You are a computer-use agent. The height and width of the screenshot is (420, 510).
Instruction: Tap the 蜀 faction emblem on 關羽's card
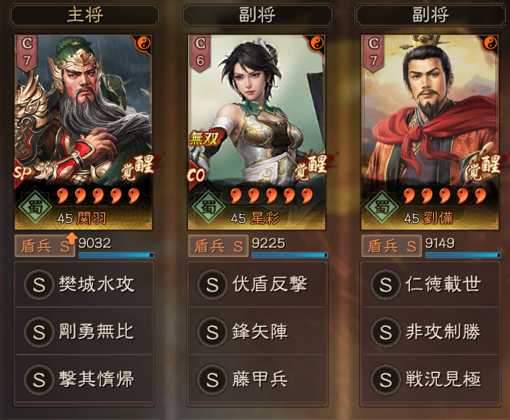[35, 207]
